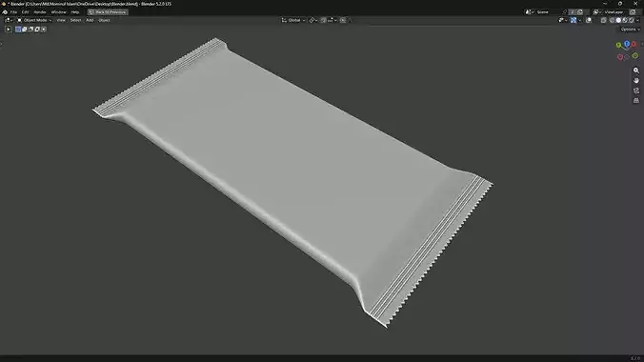
Task: Open the Object Mode dropdown
Action: click(x=34, y=20)
